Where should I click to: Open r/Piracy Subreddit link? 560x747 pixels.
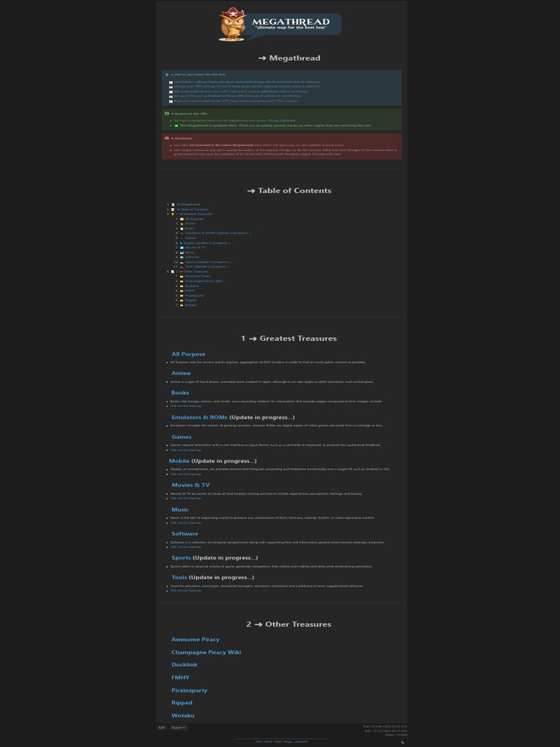(281, 120)
